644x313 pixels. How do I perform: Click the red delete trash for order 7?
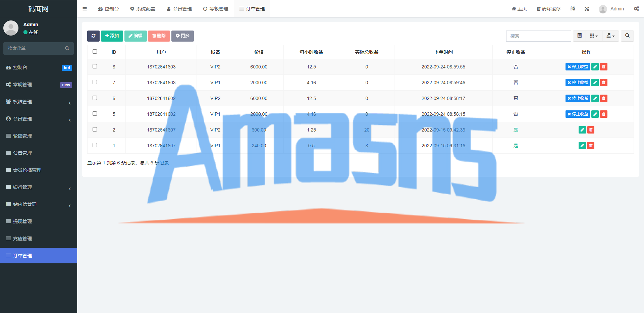click(x=603, y=83)
